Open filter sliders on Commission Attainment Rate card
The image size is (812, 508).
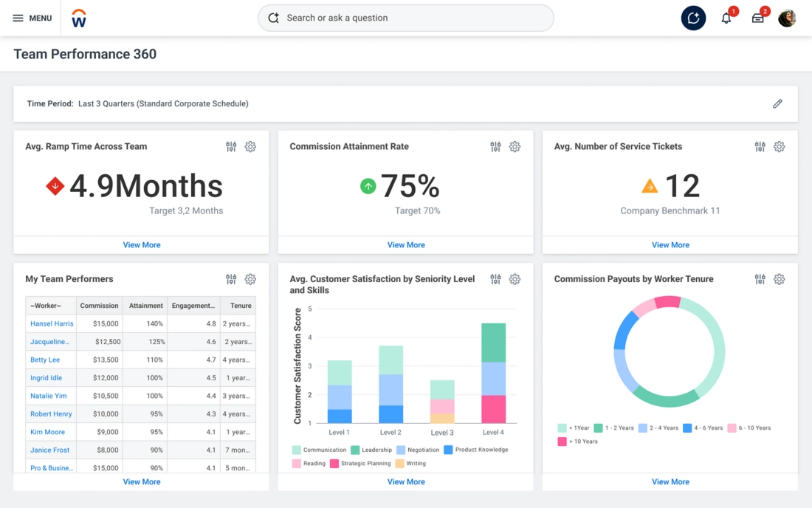[495, 146]
